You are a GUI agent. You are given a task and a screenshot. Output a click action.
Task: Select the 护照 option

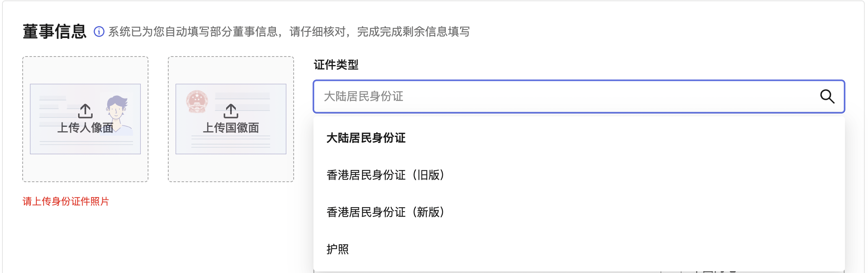tap(338, 250)
